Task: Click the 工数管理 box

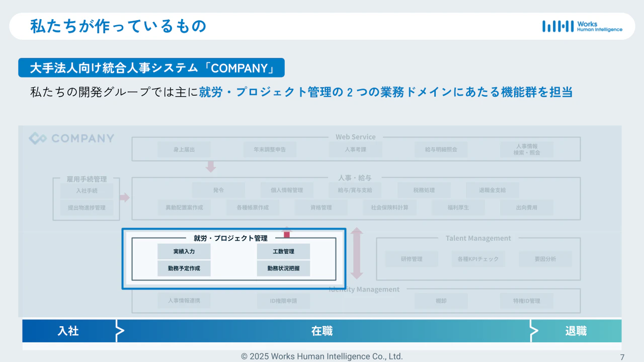Action: pos(283,251)
